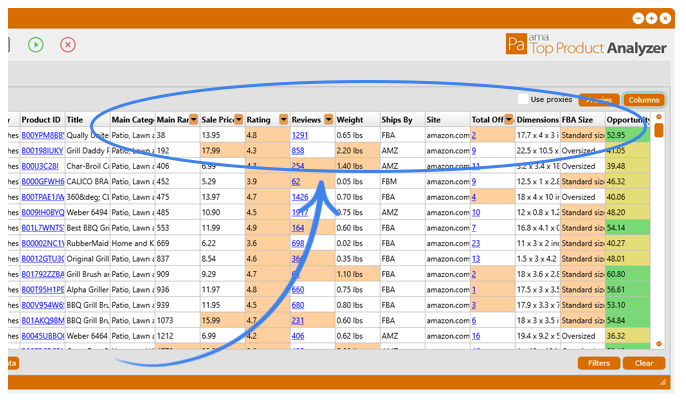Close the Top Product Analyzer window

click(665, 18)
